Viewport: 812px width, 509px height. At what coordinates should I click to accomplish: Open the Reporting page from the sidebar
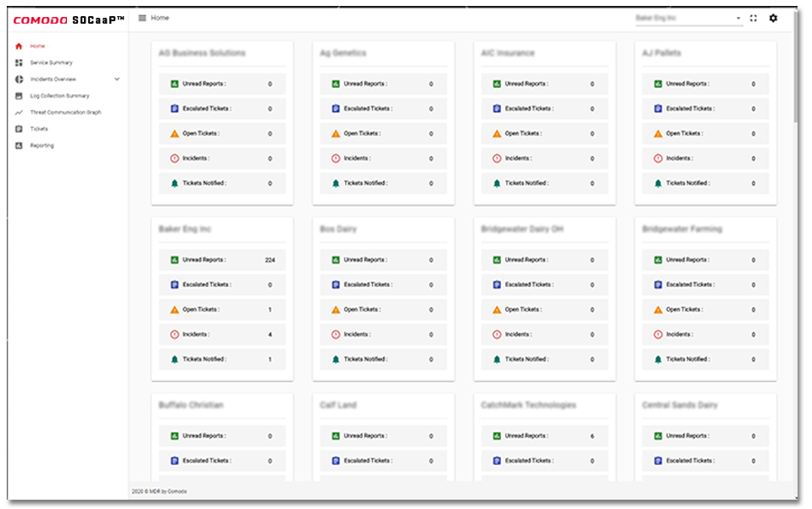click(42, 146)
